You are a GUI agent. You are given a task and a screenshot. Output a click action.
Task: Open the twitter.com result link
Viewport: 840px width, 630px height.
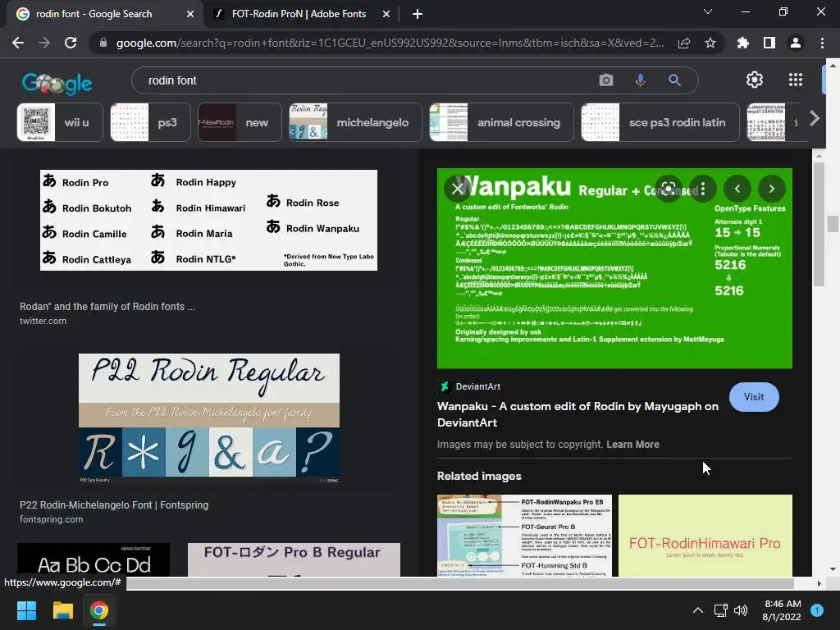pyautogui.click(x=43, y=321)
